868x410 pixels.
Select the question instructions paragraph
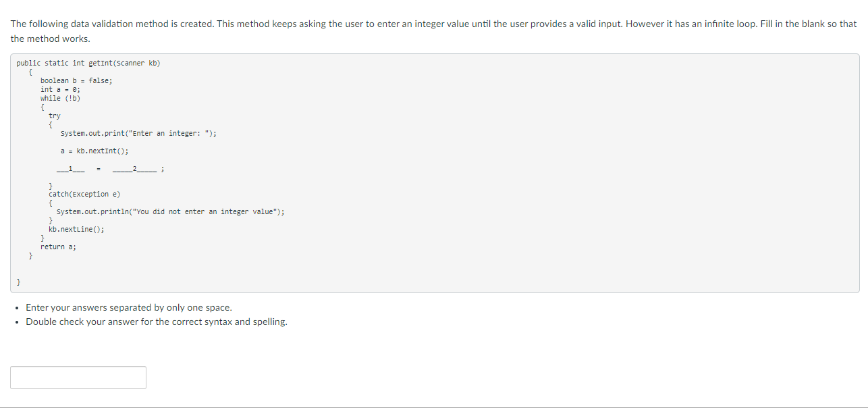432,30
